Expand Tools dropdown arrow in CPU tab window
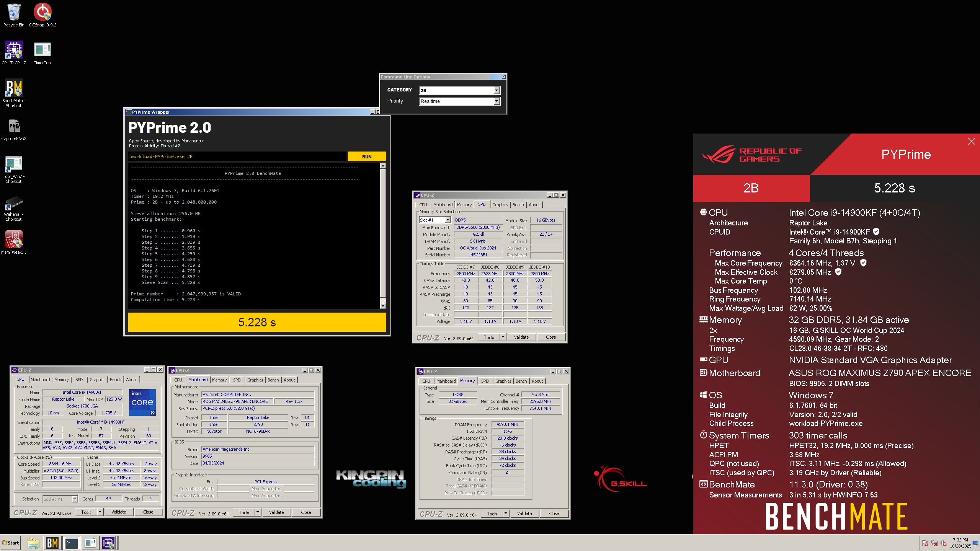 tap(100, 512)
